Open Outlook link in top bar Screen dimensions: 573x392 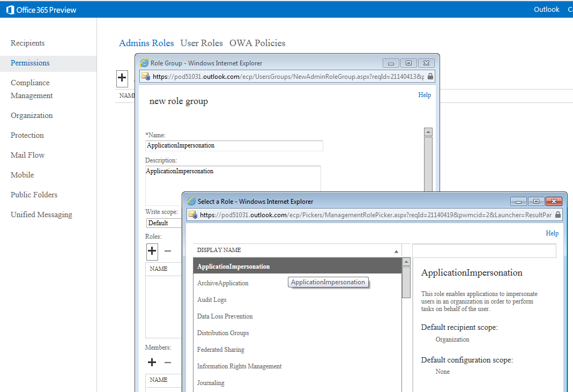(546, 10)
